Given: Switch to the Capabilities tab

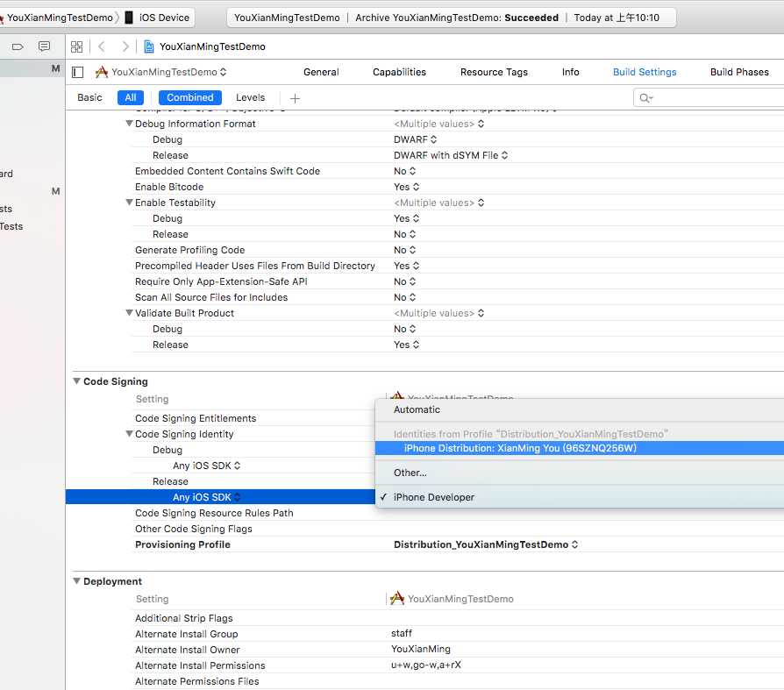Looking at the screenshot, I should pos(399,72).
